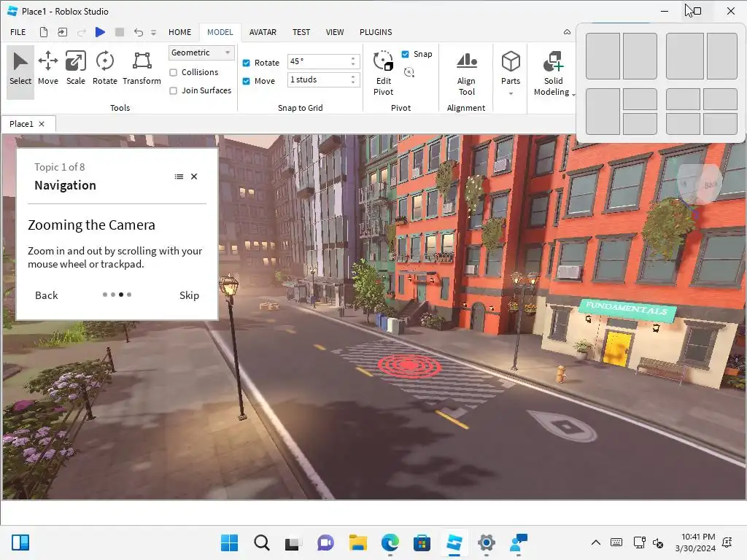The height and width of the screenshot is (560, 747).
Task: Open tutorial topic list icon
Action: 179,176
